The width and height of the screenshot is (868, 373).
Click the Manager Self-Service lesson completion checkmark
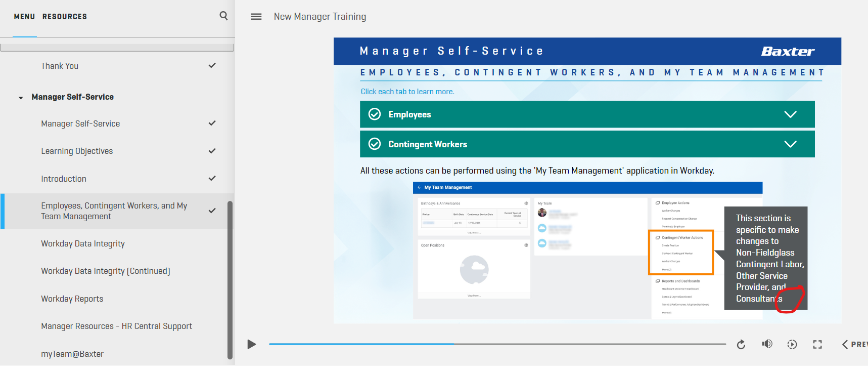coord(212,123)
